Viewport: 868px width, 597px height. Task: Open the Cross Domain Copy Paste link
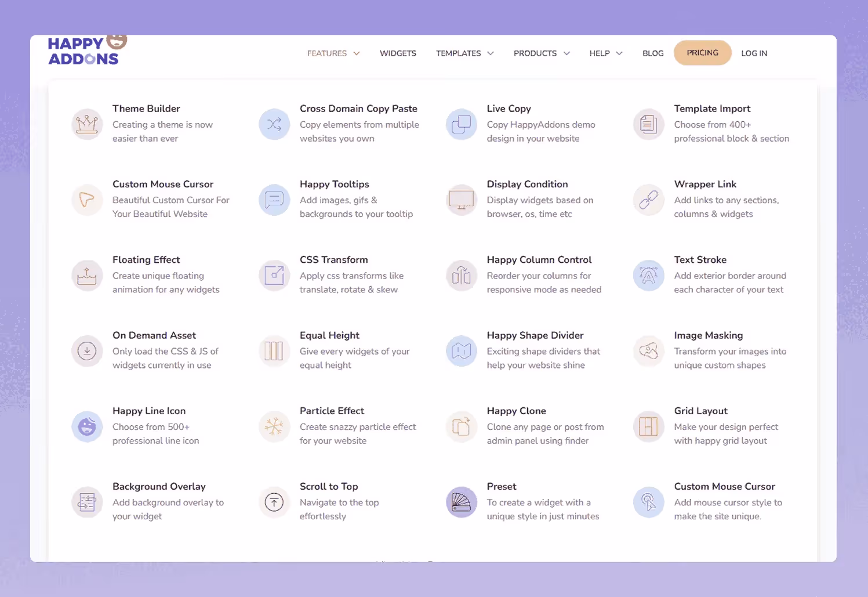pyautogui.click(x=358, y=108)
